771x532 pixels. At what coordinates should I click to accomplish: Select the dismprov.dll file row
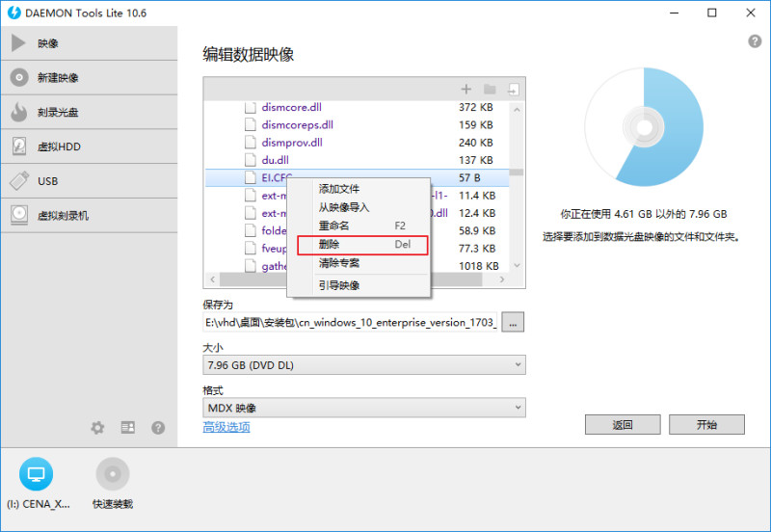coord(358,143)
